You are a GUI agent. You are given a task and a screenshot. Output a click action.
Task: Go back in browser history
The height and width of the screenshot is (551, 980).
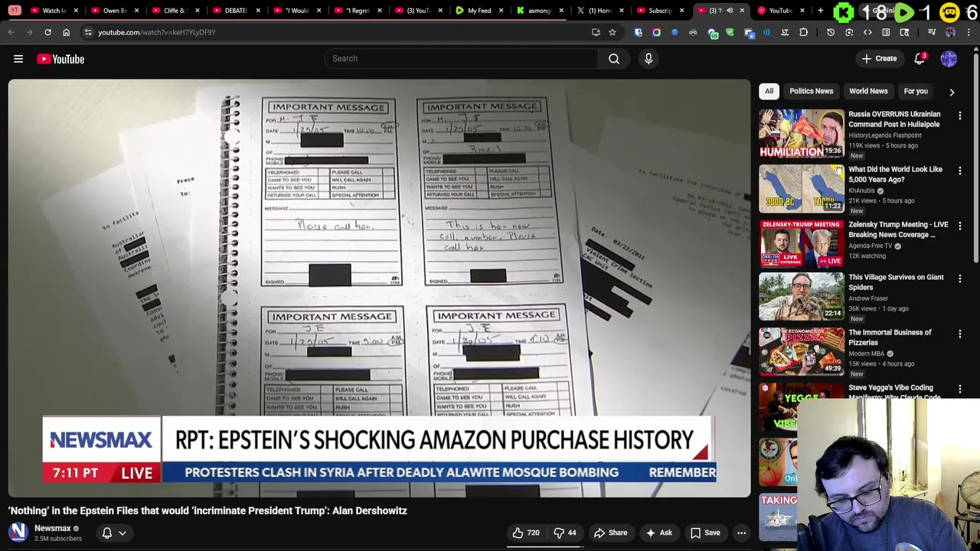[x=11, y=32]
